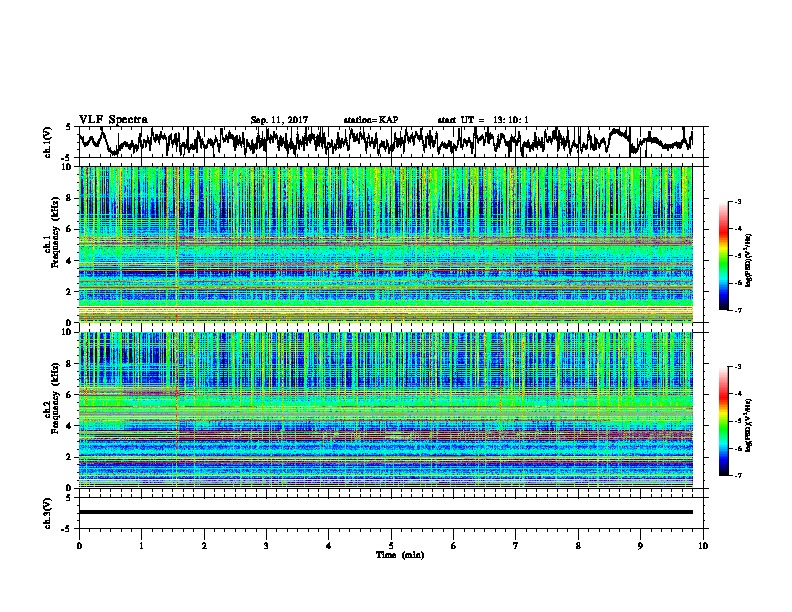This screenshot has width=792, height=612.
Task: Click the 'VLF Spectra' title text
Action: pos(113,120)
